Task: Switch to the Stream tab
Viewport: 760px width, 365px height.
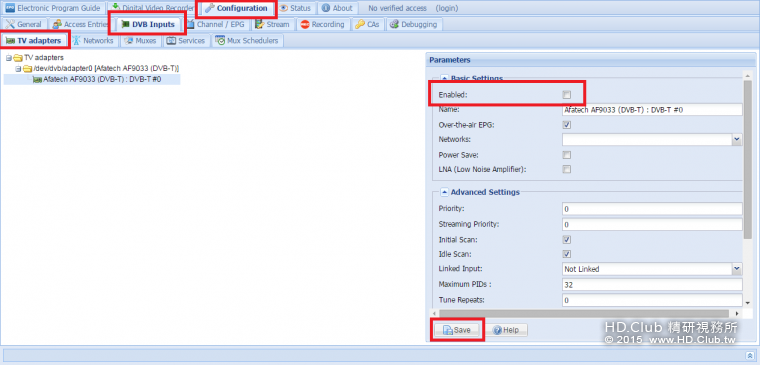Action: (x=272, y=24)
